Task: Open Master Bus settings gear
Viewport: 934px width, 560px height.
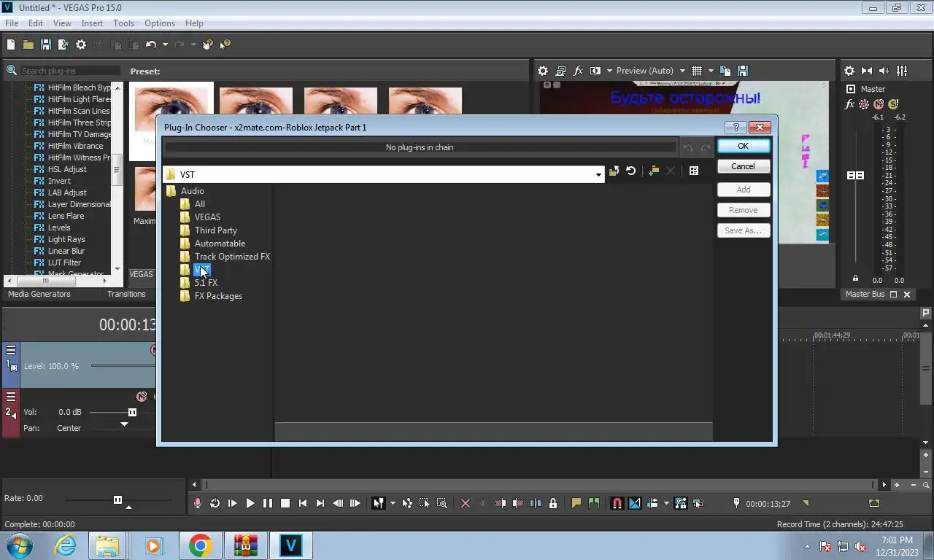Action: [849, 71]
